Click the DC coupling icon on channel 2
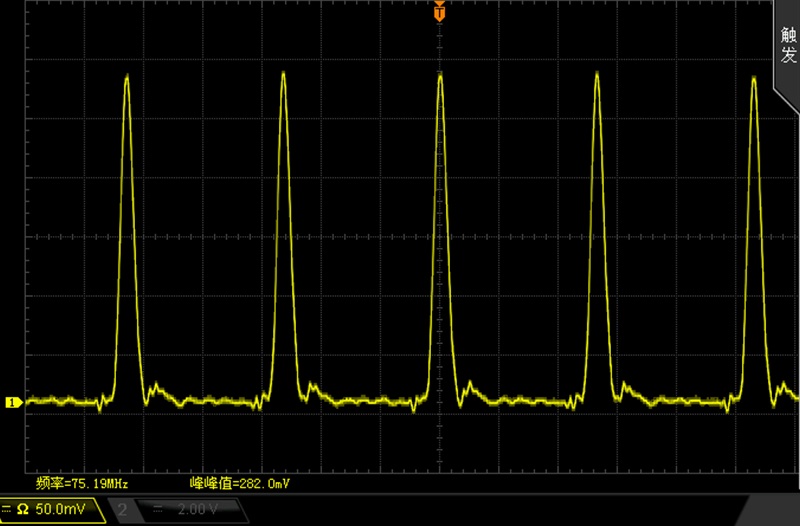 coord(158,509)
